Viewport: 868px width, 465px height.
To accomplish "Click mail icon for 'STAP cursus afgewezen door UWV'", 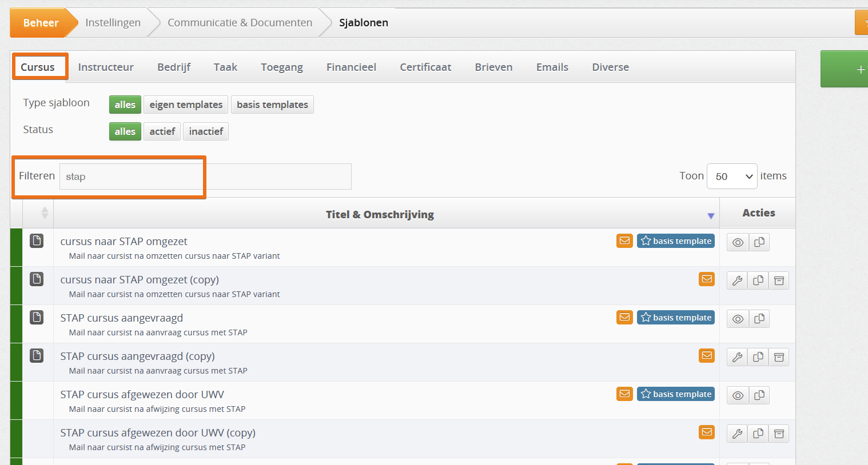I will click(x=624, y=394).
